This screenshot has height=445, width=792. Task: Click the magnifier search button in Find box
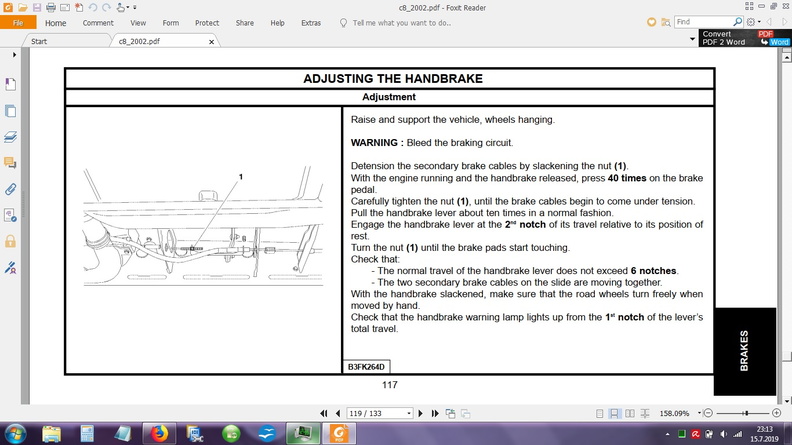click(x=737, y=22)
